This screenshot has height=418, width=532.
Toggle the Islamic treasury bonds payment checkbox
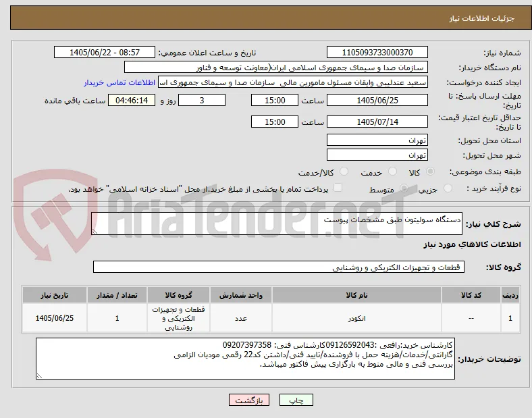tap(338, 188)
